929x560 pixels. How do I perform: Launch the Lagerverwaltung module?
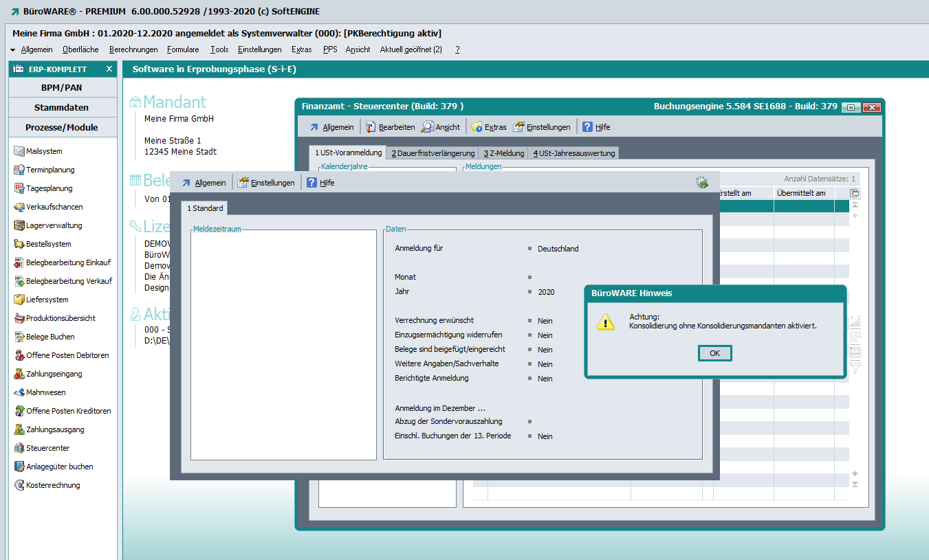click(54, 225)
